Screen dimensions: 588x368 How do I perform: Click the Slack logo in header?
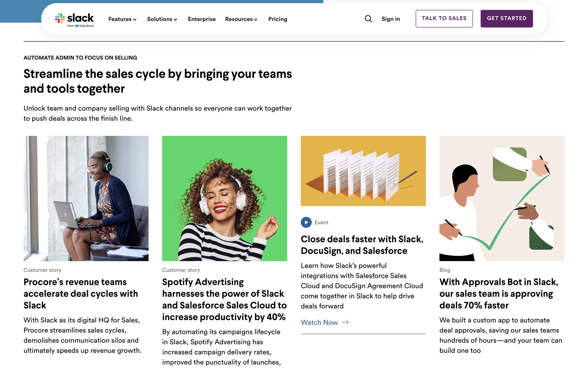74,19
